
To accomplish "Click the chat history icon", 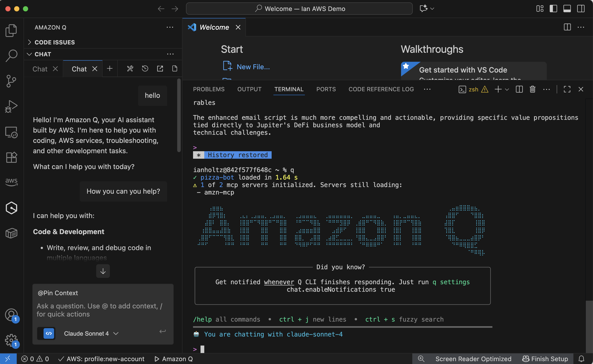I will (145, 69).
